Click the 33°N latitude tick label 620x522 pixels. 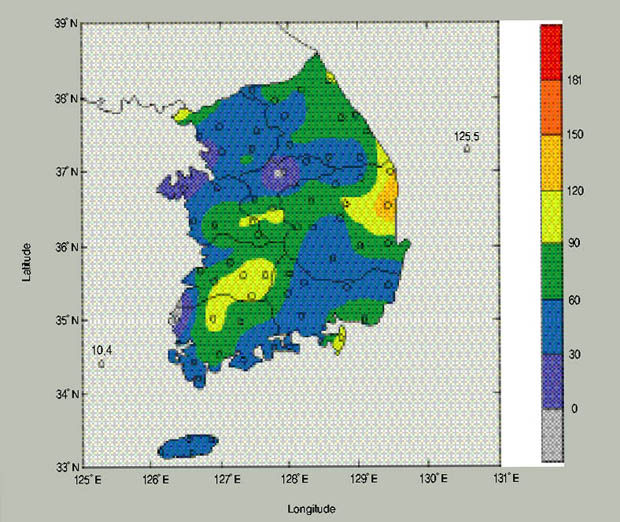coord(66,467)
